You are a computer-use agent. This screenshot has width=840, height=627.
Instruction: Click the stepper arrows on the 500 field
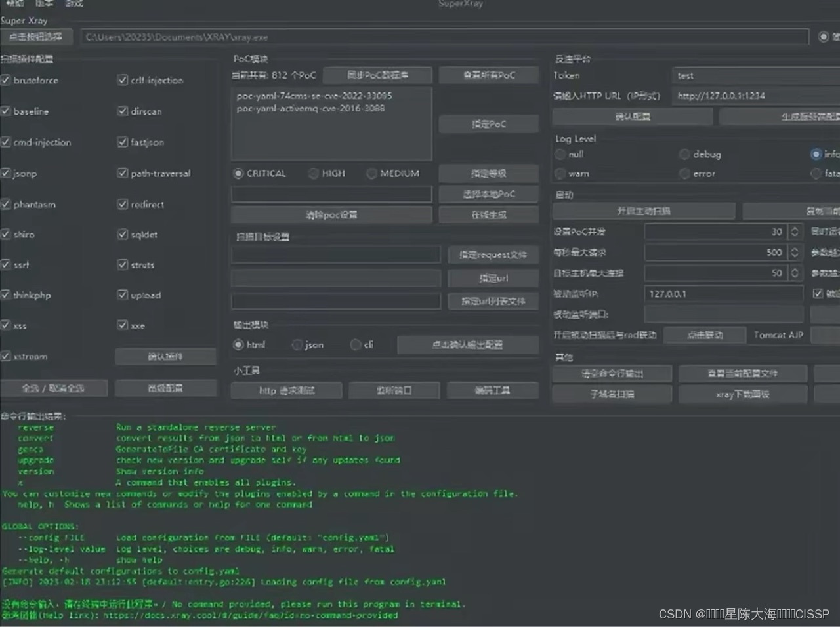[x=795, y=252]
